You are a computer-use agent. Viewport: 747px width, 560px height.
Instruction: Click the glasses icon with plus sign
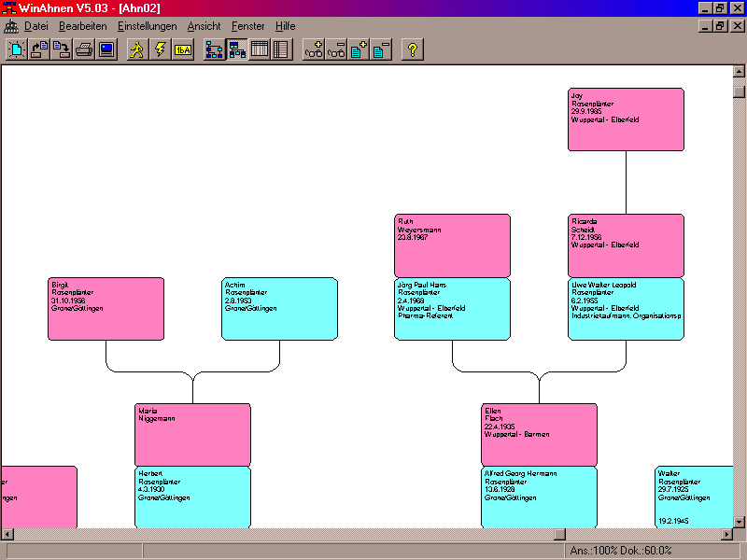(x=314, y=49)
